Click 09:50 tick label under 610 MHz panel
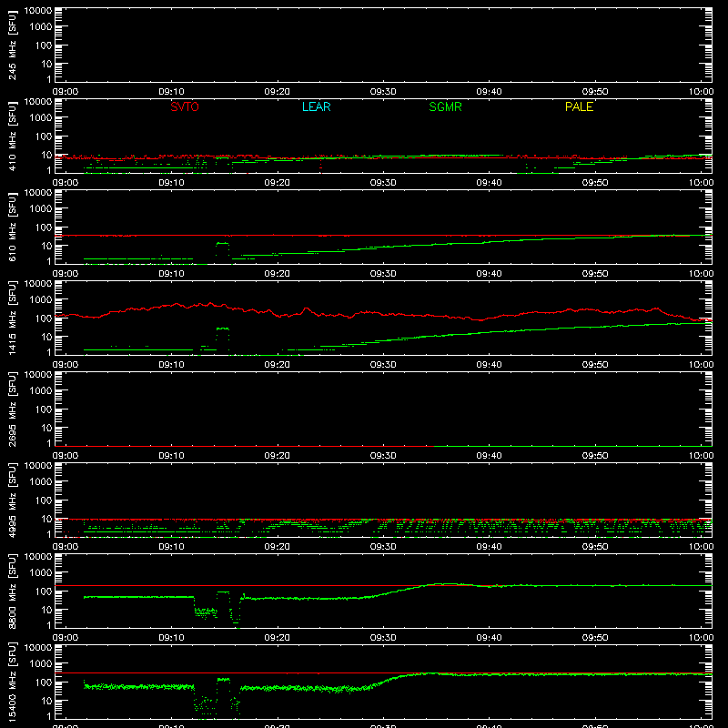 click(x=595, y=274)
